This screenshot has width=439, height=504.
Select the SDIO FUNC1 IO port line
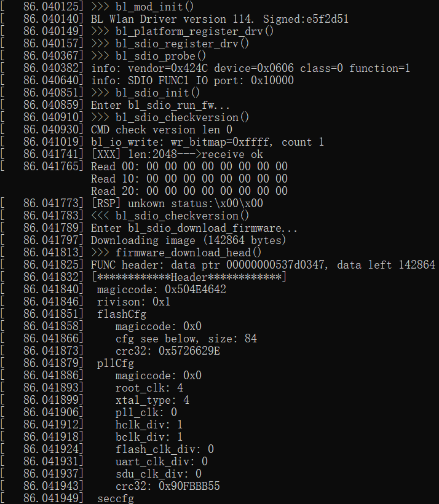coord(192,81)
